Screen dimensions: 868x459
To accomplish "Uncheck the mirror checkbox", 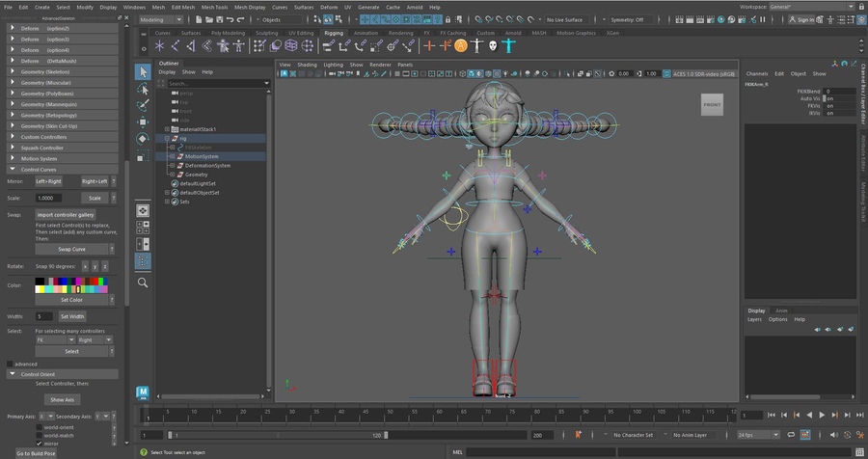I will 40,444.
